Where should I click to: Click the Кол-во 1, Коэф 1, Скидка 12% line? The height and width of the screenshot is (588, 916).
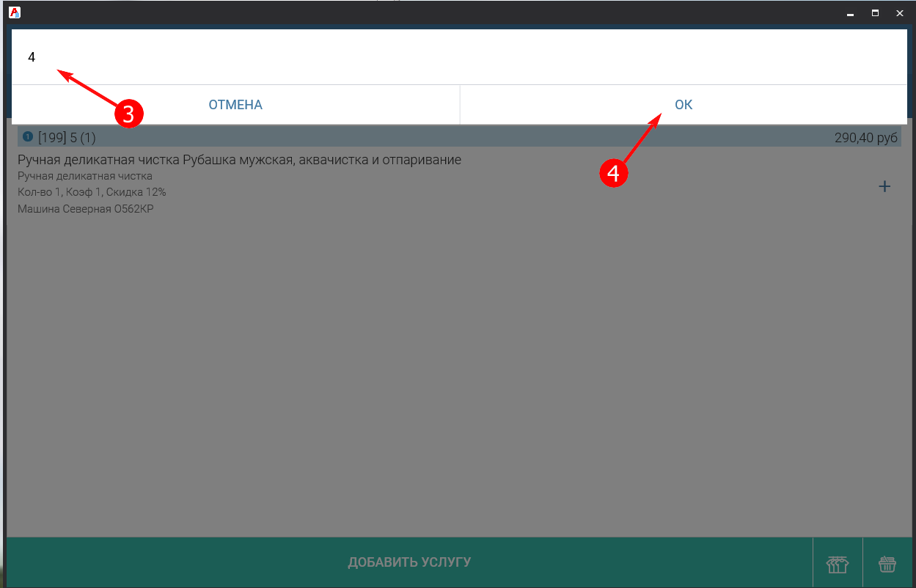point(92,192)
